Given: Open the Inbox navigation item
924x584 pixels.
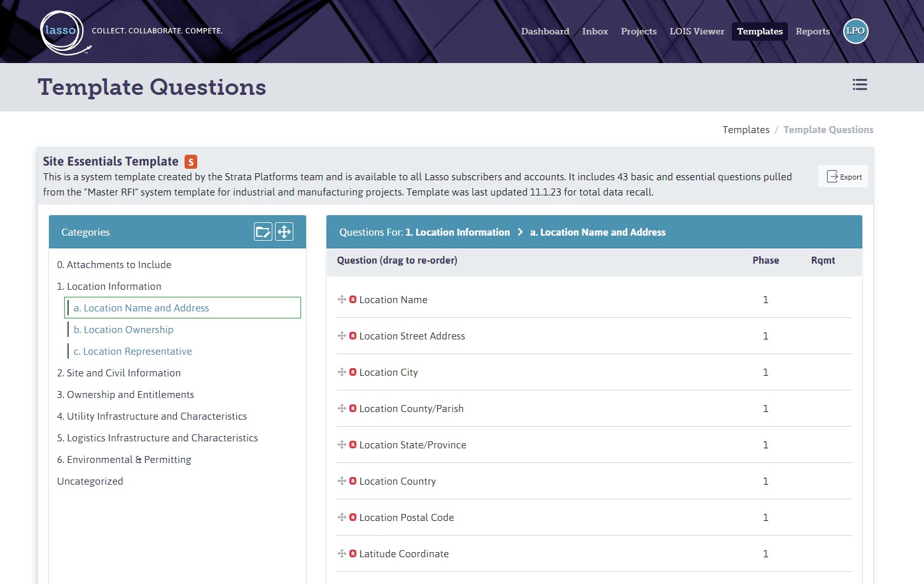Looking at the screenshot, I should click(x=594, y=31).
